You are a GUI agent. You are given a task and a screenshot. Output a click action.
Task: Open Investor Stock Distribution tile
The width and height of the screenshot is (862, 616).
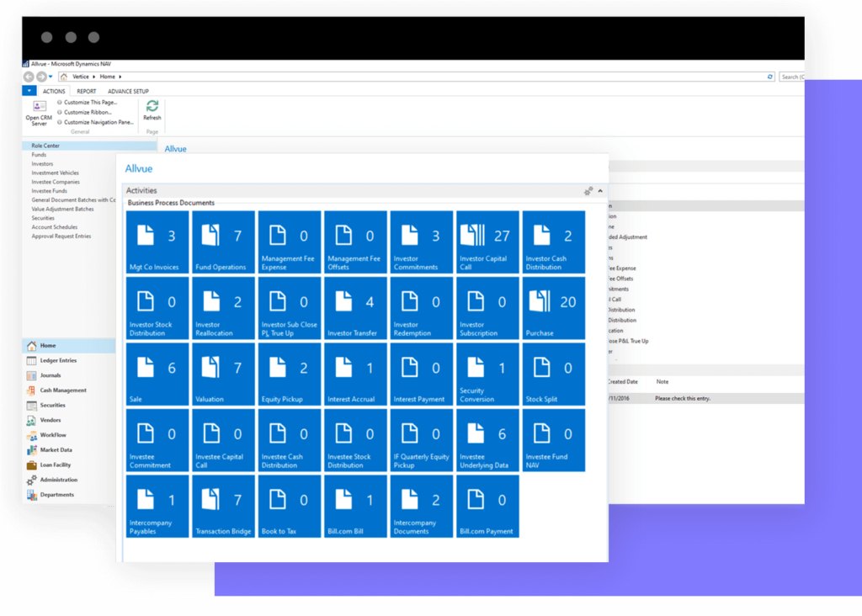(x=157, y=308)
